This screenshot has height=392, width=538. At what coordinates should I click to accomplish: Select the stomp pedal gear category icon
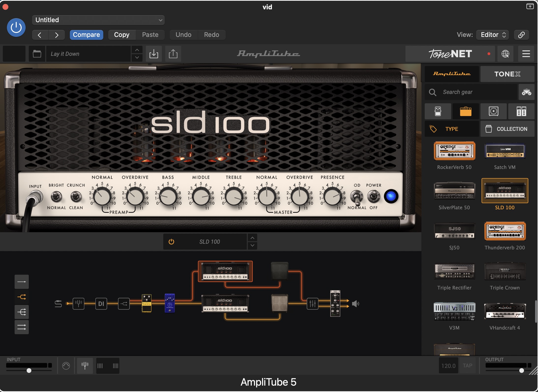pyautogui.click(x=438, y=111)
